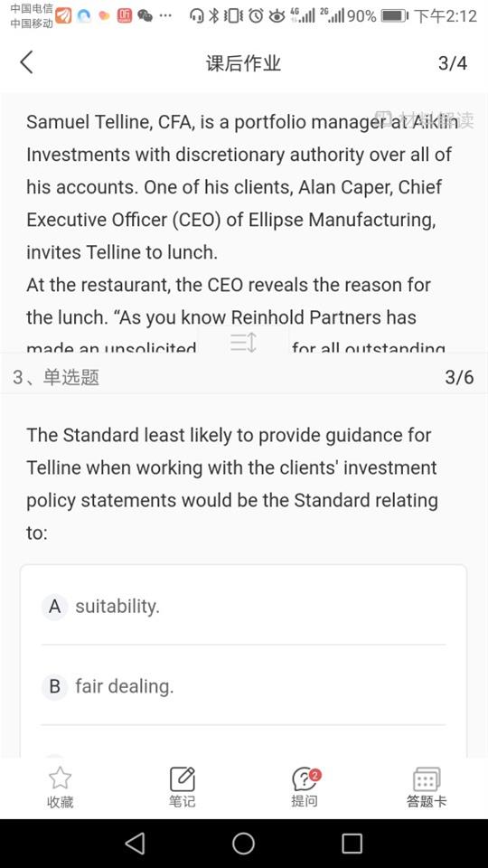Tap the 单选题 question type label
488x868 pixels.
(x=70, y=378)
